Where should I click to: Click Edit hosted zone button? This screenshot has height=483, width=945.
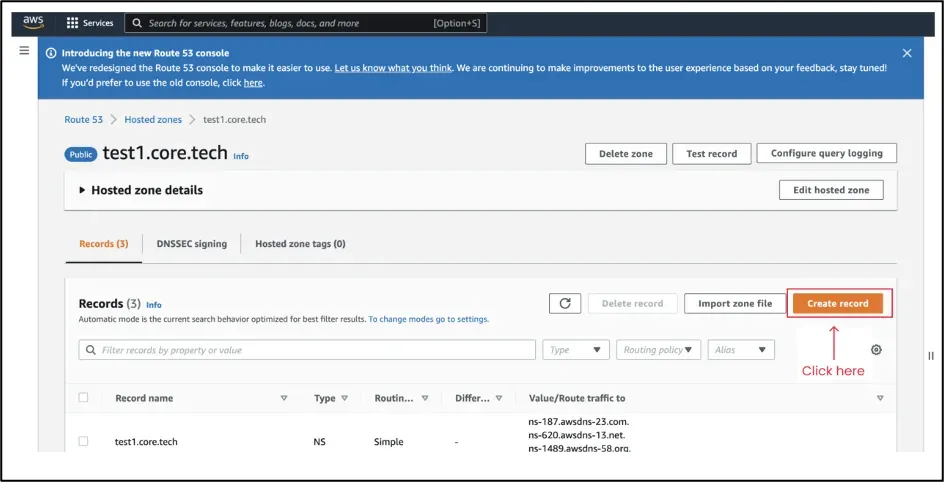tap(831, 190)
